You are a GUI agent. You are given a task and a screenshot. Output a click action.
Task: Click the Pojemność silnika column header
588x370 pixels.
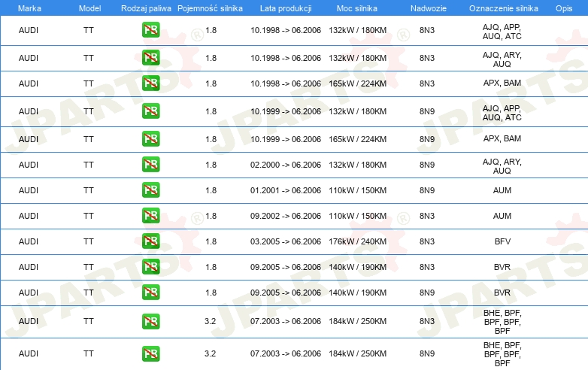coord(210,8)
